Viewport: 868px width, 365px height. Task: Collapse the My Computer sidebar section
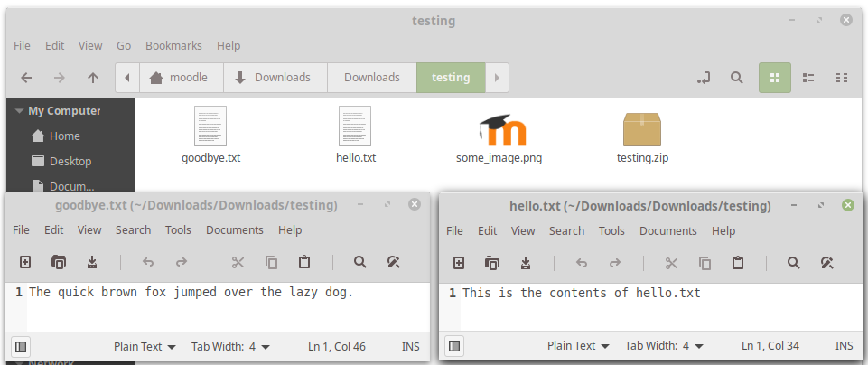tap(19, 111)
